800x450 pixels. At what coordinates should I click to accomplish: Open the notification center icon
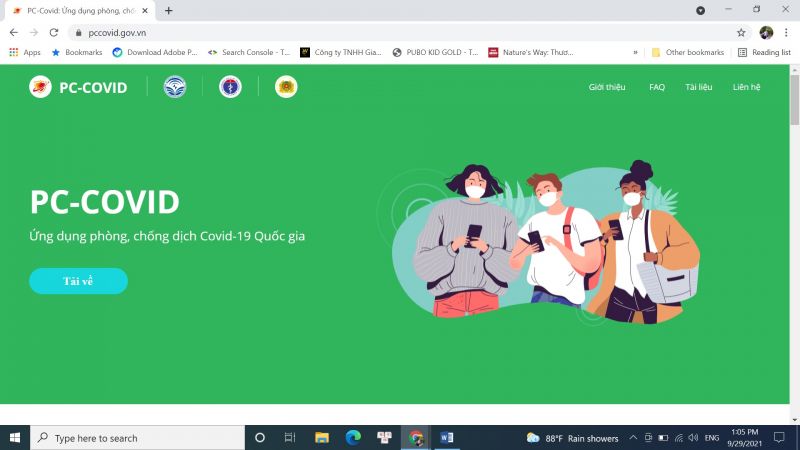click(x=779, y=438)
